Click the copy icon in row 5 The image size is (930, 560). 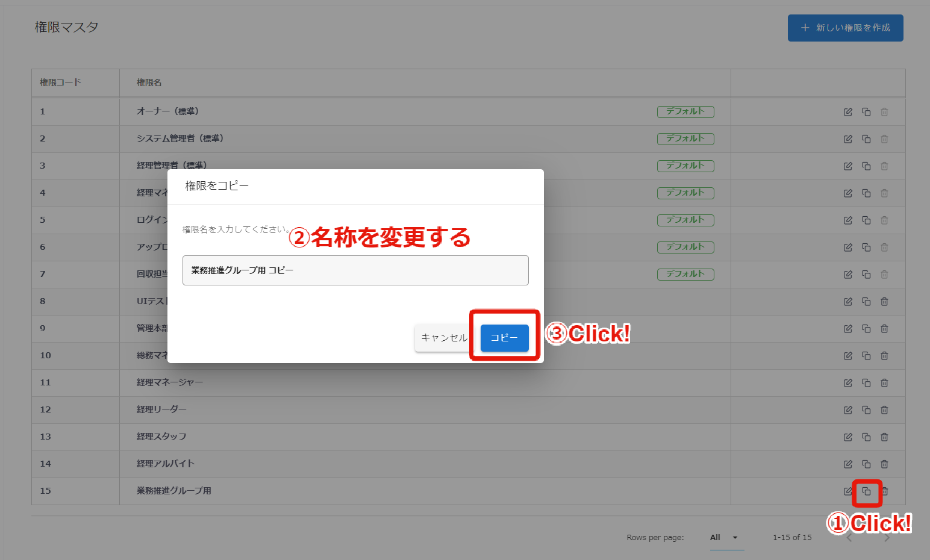pyautogui.click(x=866, y=220)
